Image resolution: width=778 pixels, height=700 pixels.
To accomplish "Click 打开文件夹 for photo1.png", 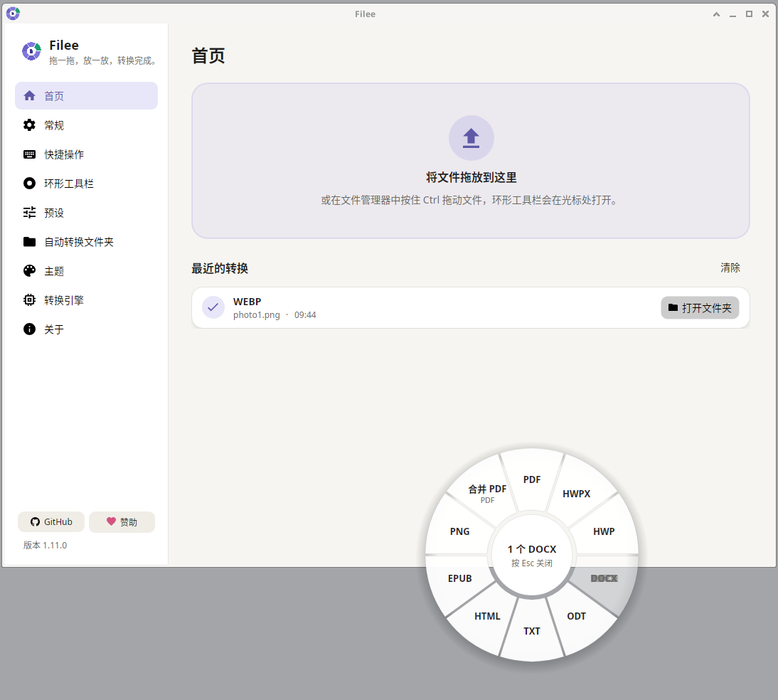I will (700, 308).
